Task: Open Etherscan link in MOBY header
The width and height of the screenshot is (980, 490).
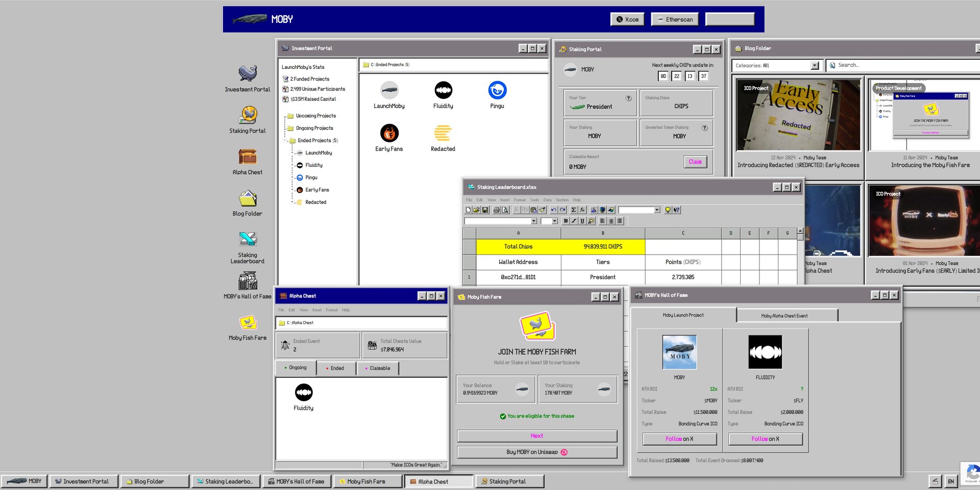Action: point(675,19)
